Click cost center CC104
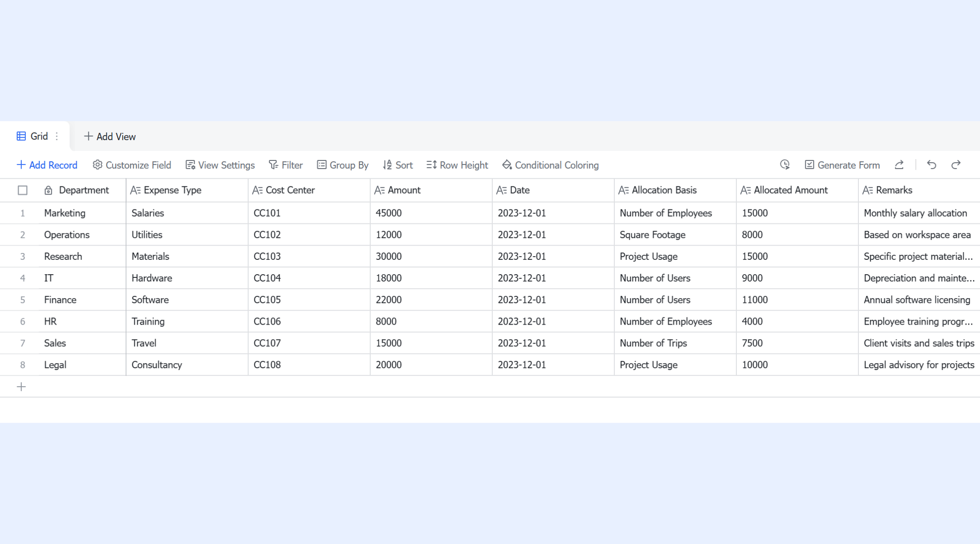Screen dimensions: 980x544 pos(309,278)
